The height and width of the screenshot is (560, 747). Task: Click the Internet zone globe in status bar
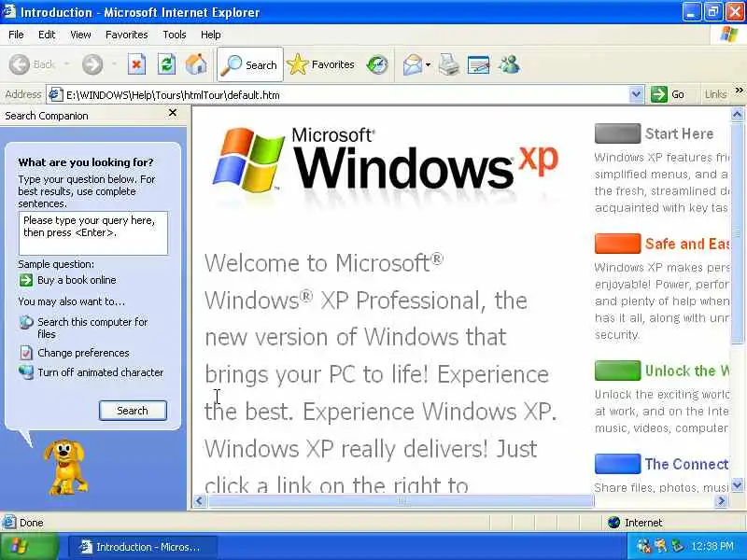coord(614,523)
